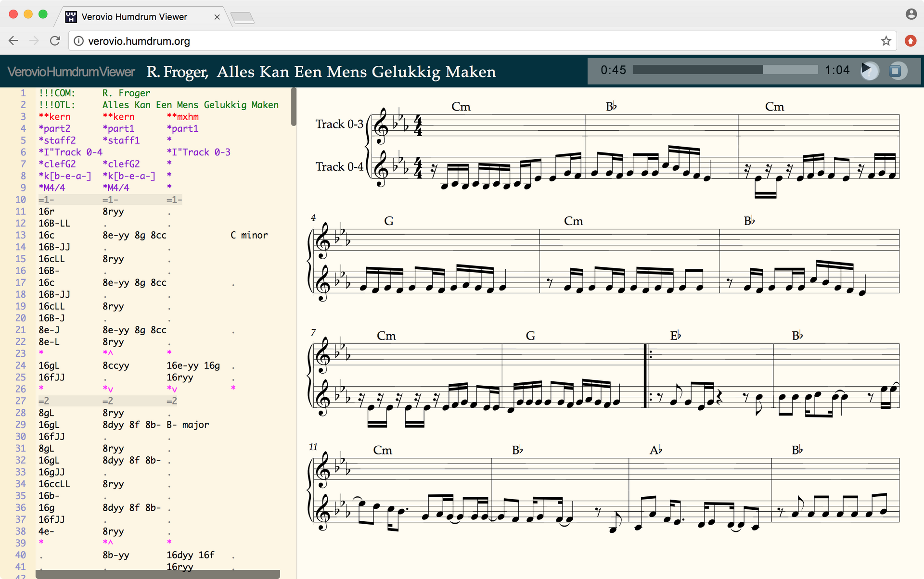
Task: Click the playback progress bar
Action: pyautogui.click(x=725, y=70)
